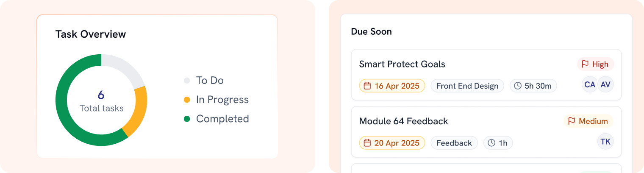Click the 6 Total tasks donut center
644x173 pixels.
click(101, 100)
